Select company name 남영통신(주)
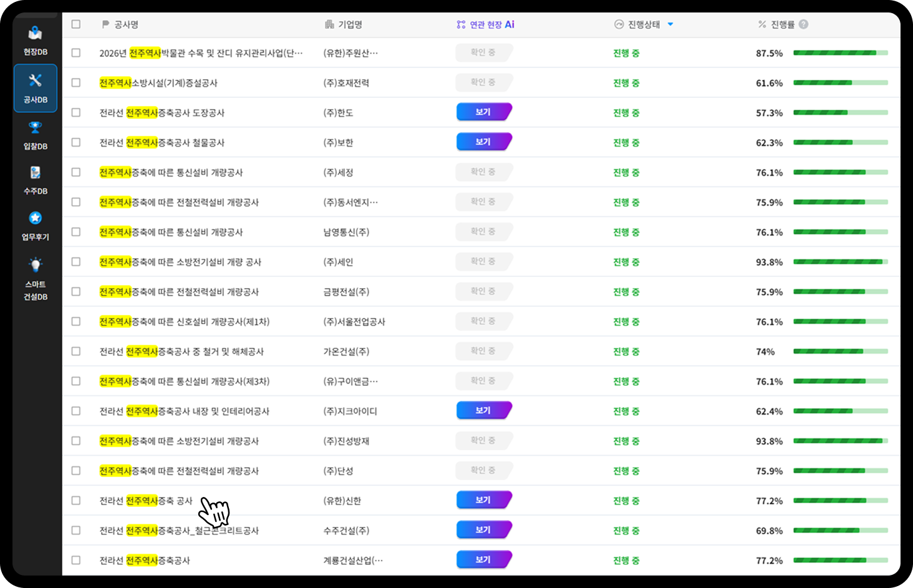 (x=346, y=232)
